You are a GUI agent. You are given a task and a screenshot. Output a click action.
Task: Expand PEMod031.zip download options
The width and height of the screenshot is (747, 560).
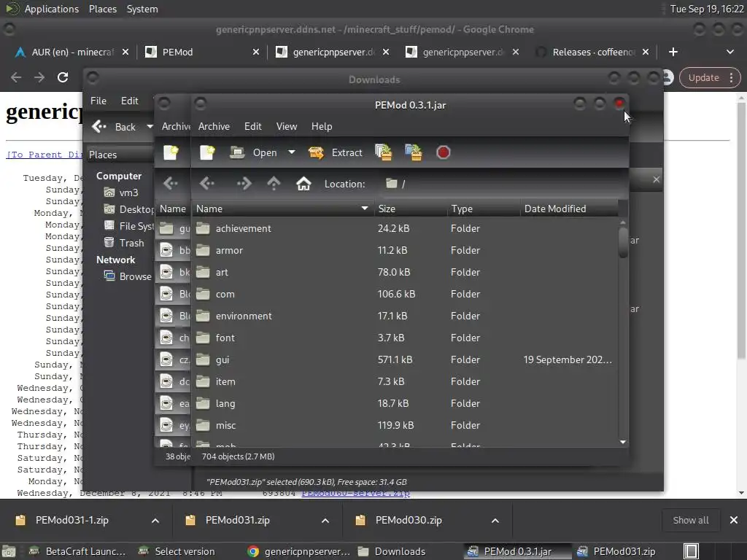click(x=325, y=521)
